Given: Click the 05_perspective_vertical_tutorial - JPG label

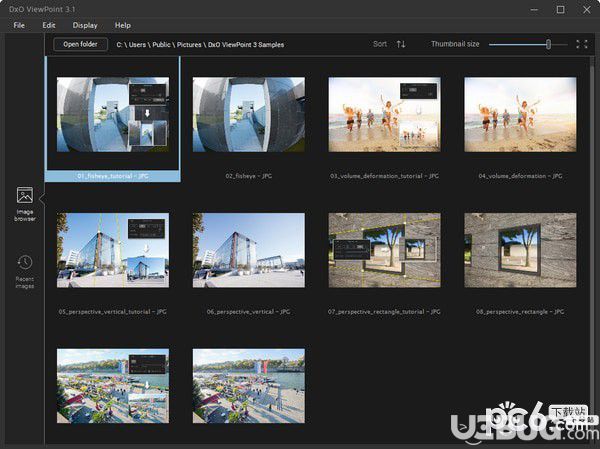Looking at the screenshot, I should click(x=113, y=312).
